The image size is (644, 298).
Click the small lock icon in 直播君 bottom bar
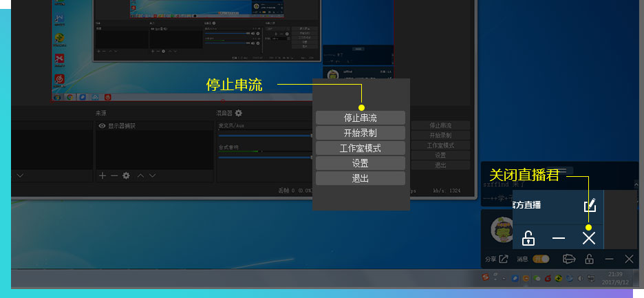click(589, 259)
